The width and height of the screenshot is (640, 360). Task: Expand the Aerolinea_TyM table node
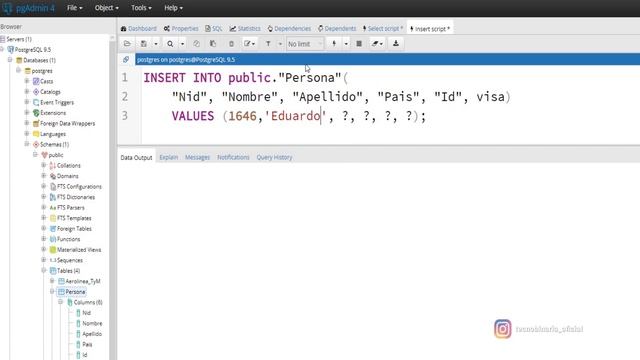[x=52, y=281]
